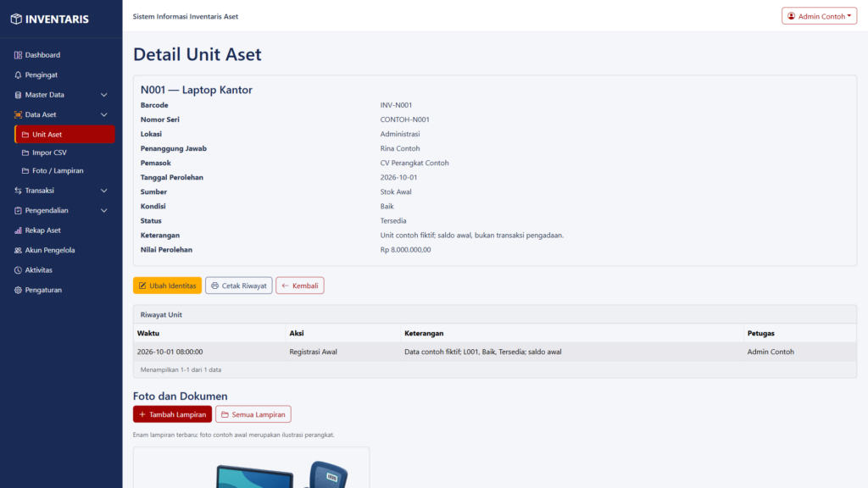Click the Tambah Lampiran button
The width and height of the screenshot is (868, 488).
[172, 414]
